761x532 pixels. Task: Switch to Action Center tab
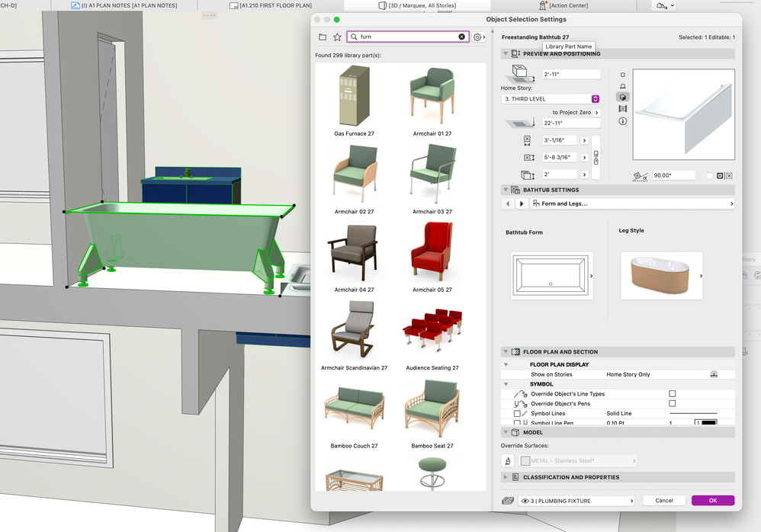[x=564, y=5]
